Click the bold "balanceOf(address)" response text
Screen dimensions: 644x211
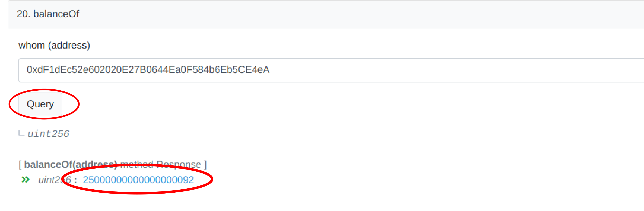pos(70,165)
